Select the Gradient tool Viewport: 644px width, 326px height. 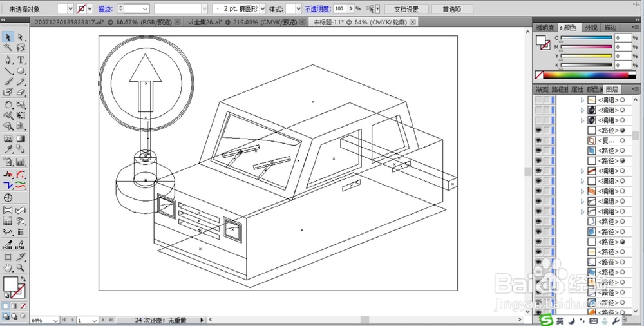pos(21,139)
